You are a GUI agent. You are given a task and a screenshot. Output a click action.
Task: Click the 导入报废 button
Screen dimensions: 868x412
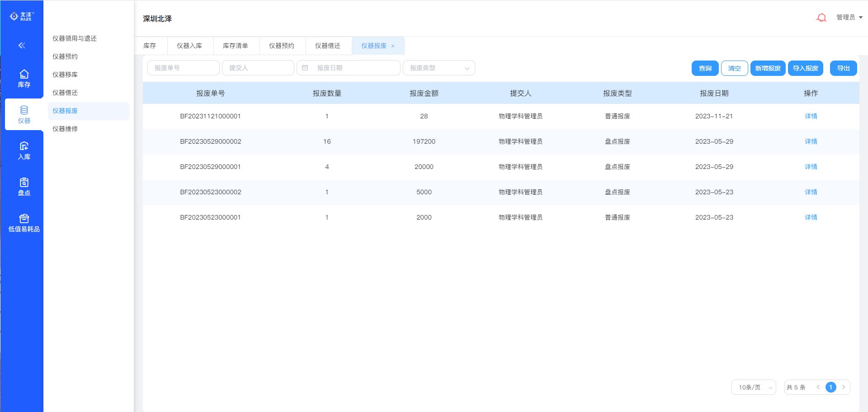pos(805,68)
